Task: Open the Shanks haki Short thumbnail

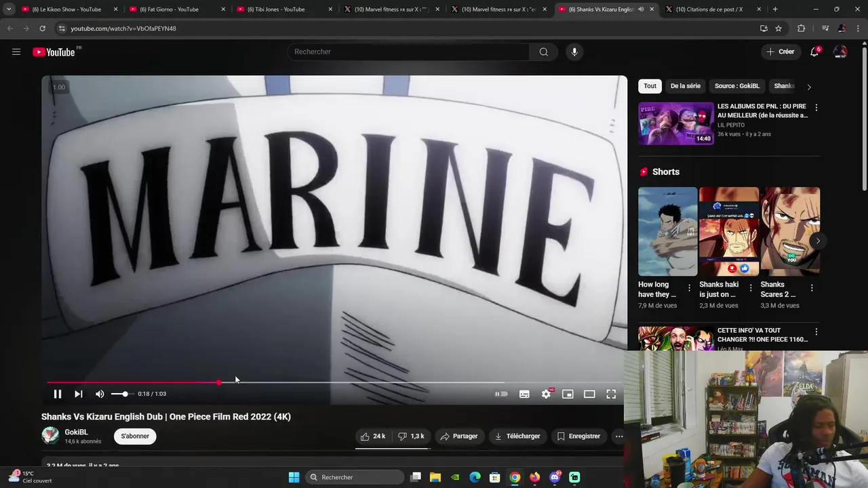Action: (729, 231)
